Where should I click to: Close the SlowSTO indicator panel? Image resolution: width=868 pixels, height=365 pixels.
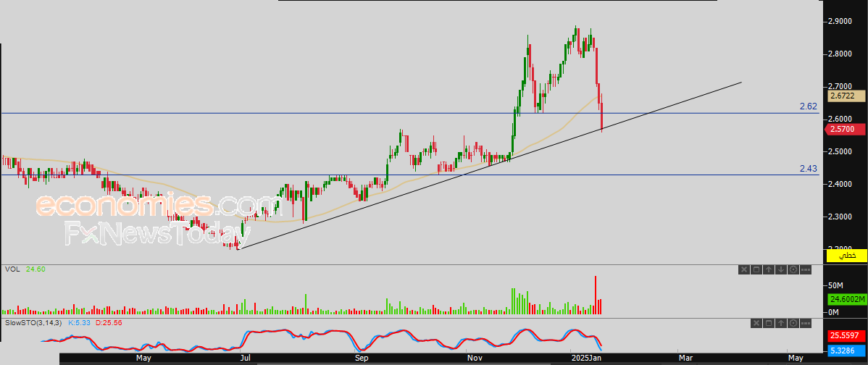(x=756, y=323)
